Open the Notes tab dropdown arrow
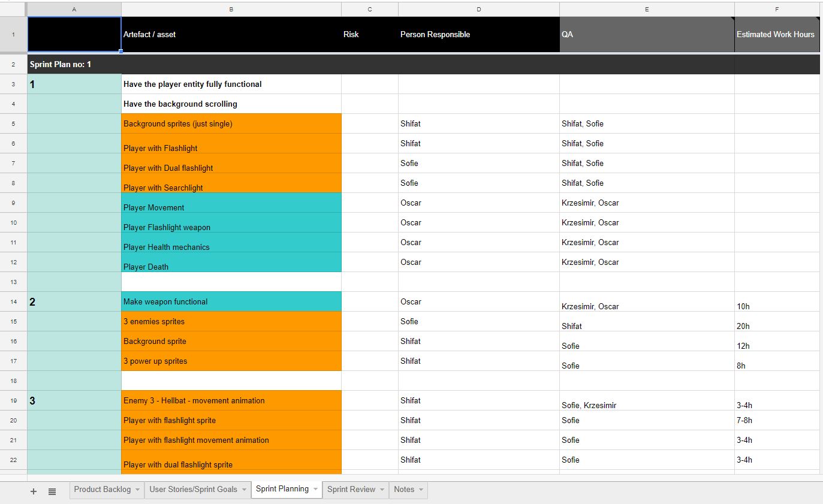Screen dimensions: 823x504 tap(421, 490)
